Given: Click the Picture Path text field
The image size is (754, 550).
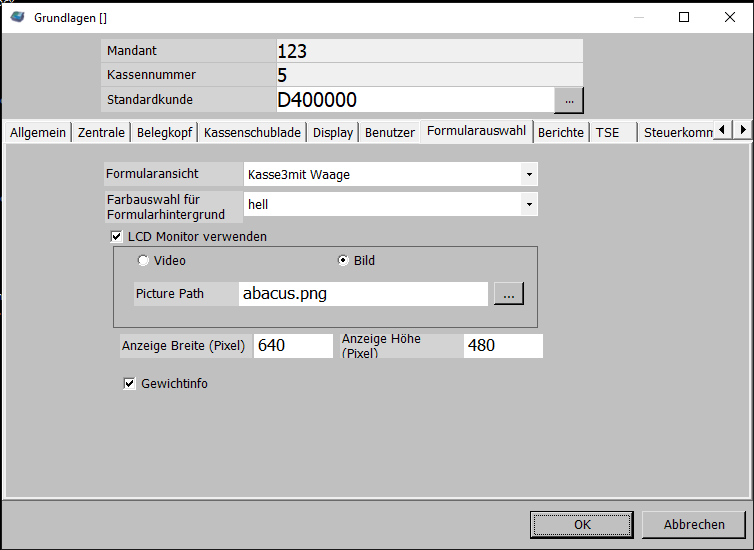Looking at the screenshot, I should pyautogui.click(x=363, y=294).
